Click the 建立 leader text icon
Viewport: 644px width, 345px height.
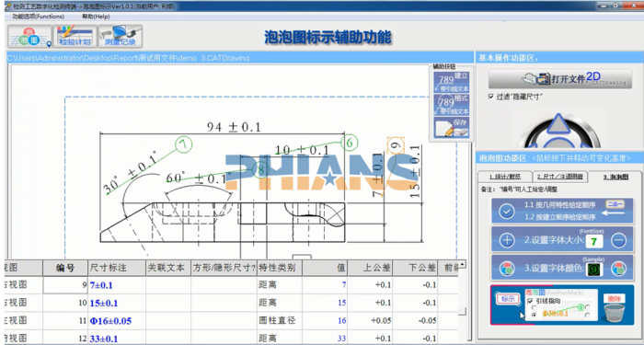pyautogui.click(x=452, y=82)
